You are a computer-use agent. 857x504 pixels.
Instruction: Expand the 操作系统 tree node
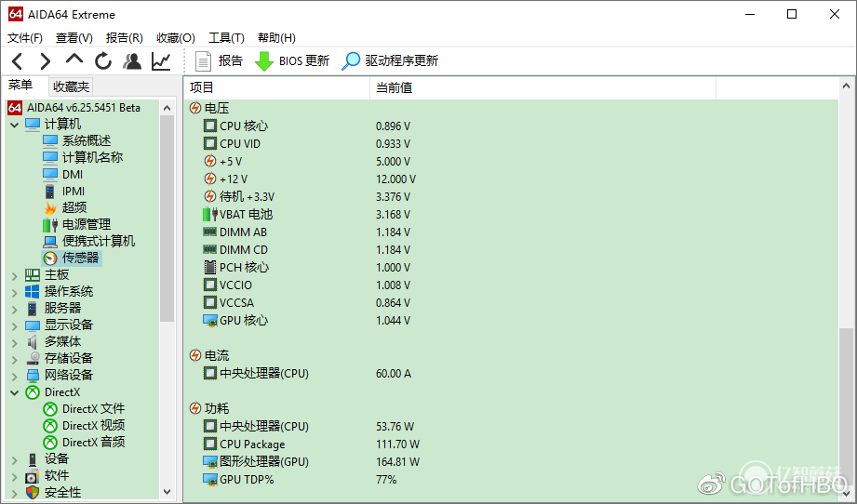point(15,293)
